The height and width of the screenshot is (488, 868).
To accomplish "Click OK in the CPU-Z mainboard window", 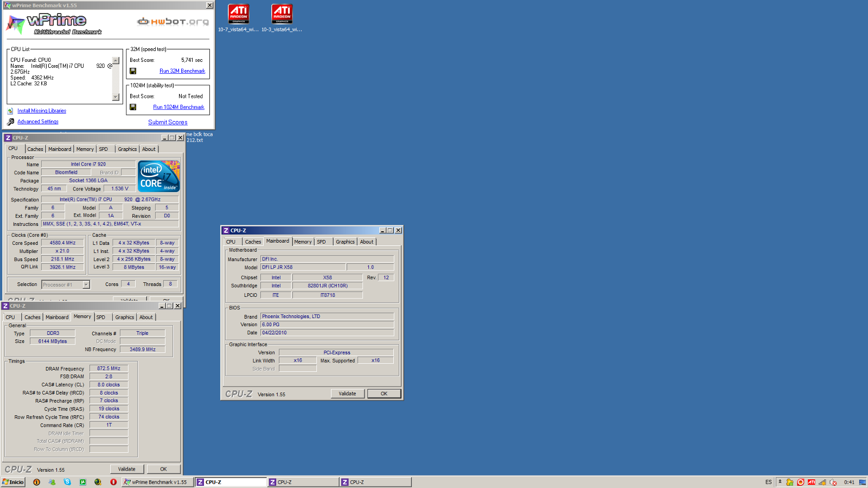I will click(384, 394).
